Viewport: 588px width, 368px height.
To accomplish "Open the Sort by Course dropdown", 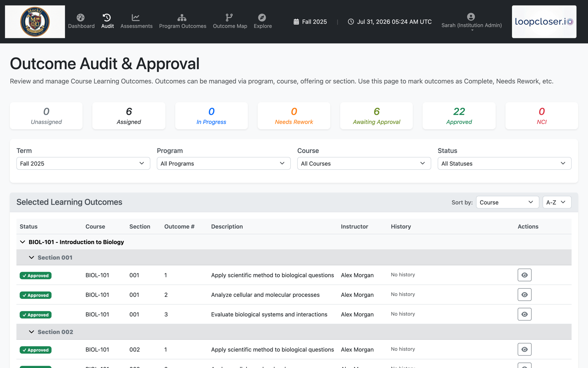I will tap(508, 202).
